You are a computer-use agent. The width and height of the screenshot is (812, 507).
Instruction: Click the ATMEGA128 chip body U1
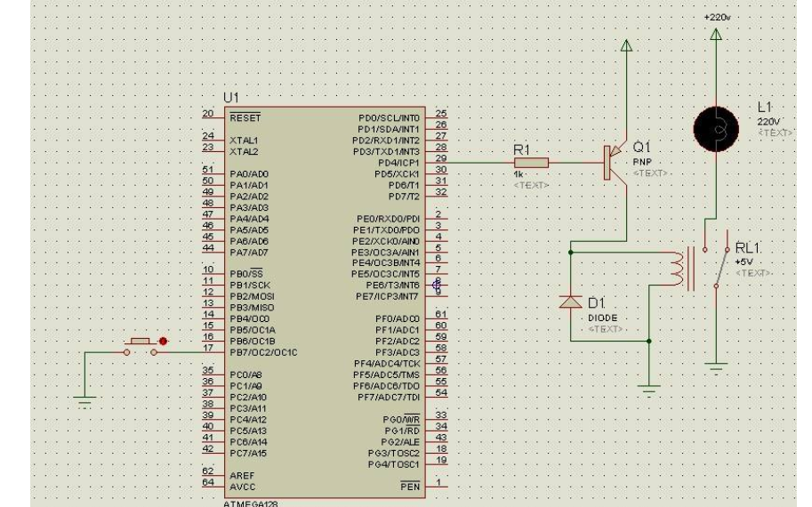[325, 302]
